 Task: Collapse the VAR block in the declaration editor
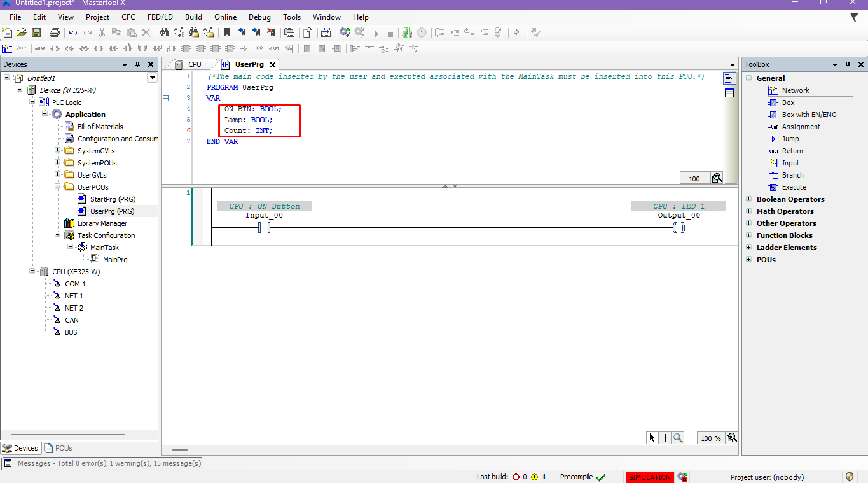[x=166, y=98]
